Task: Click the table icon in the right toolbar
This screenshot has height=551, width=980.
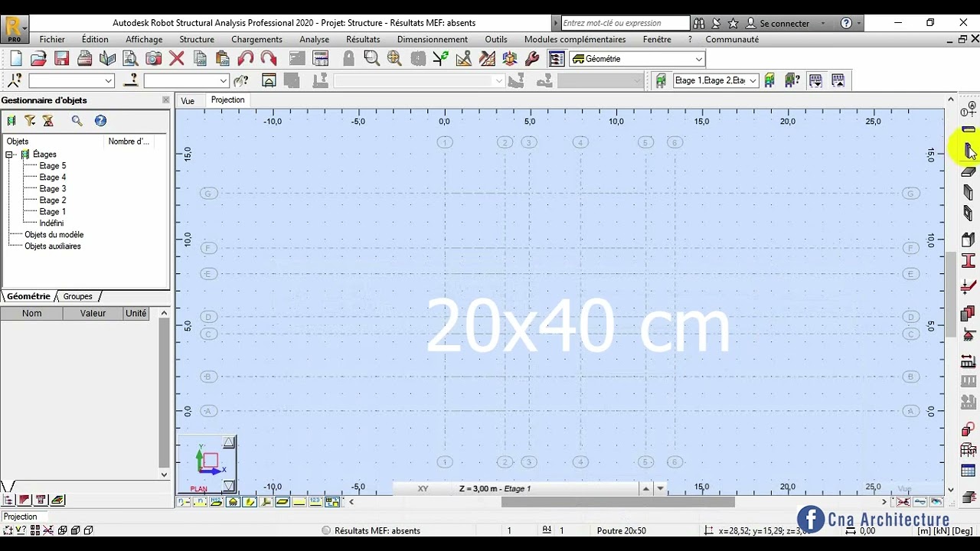Action: click(969, 471)
